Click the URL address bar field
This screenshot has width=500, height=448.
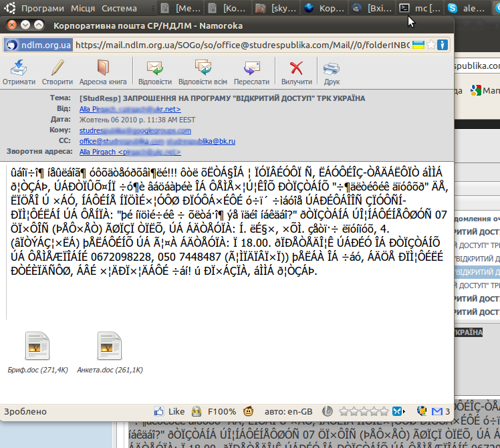(241, 45)
